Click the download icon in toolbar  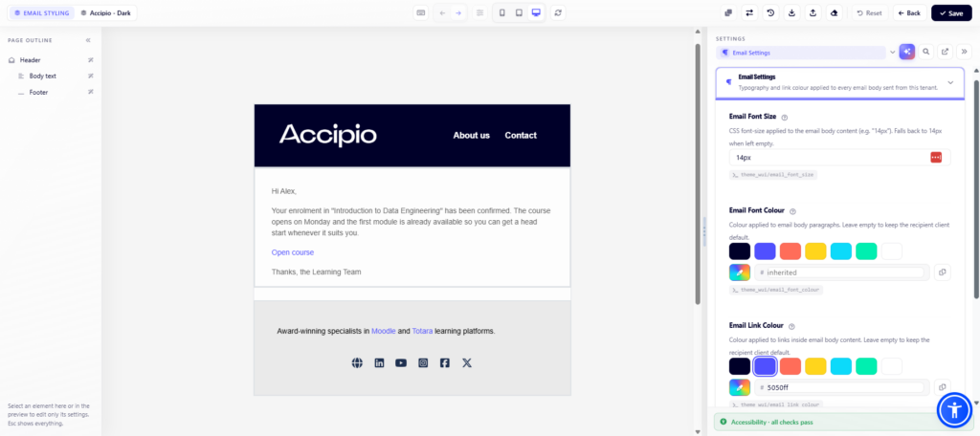point(791,12)
